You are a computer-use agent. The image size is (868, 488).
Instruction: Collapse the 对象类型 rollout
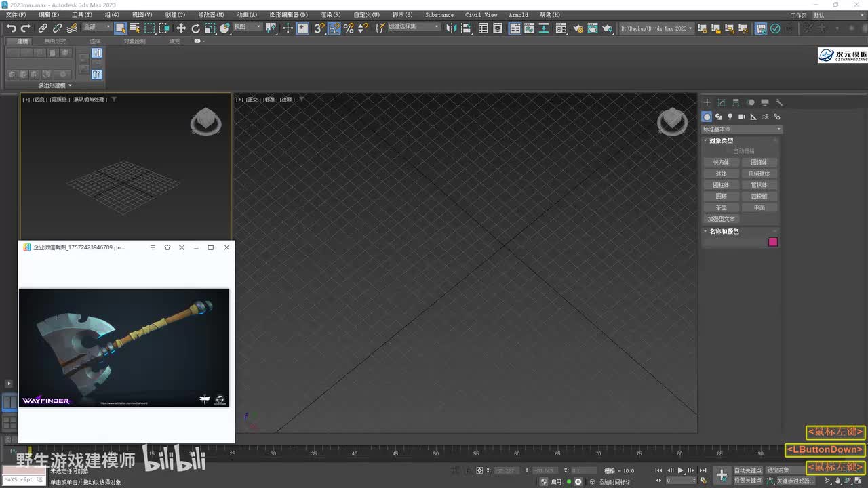point(721,141)
